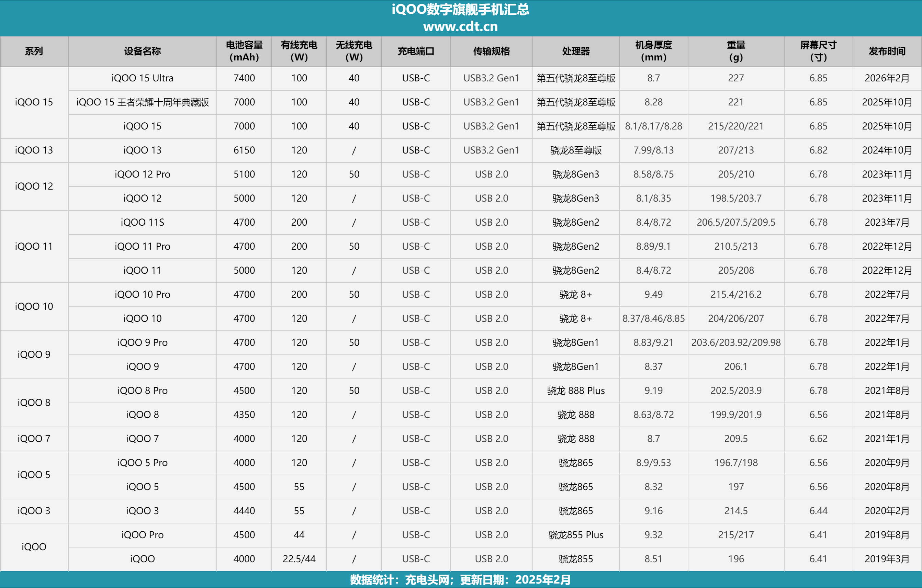Click the iQOO 13 series cell

point(34,150)
